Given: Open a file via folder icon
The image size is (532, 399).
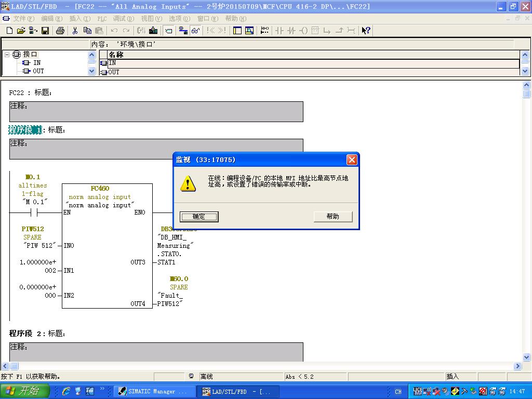Looking at the screenshot, I should tap(21, 31).
